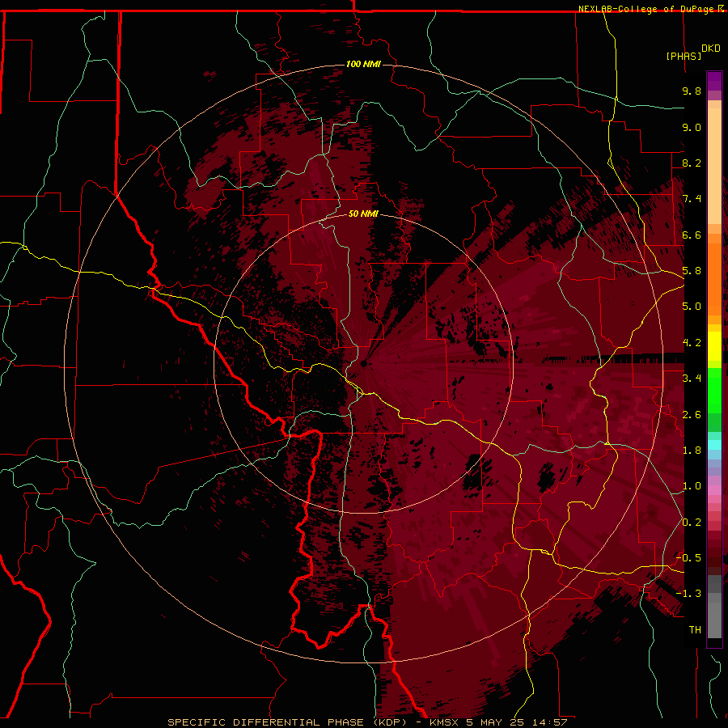This screenshot has height=728, width=728.
Task: Click the 5.8 value on the color scale
Action: coord(692,271)
